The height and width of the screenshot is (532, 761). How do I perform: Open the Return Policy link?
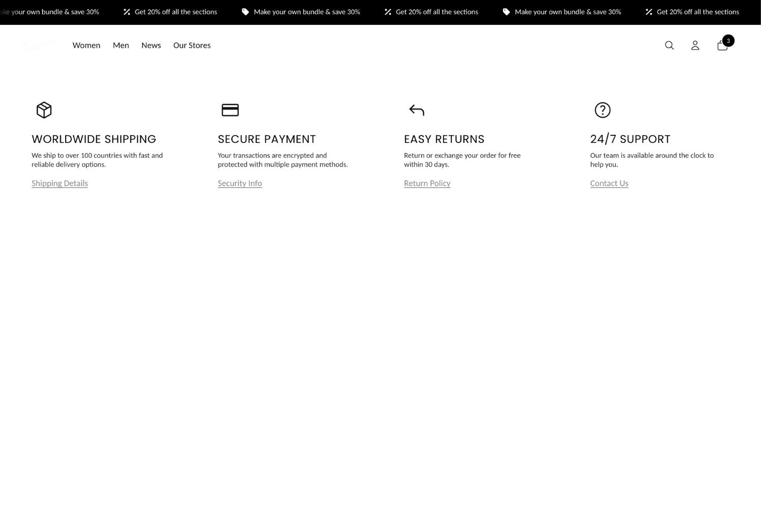(x=427, y=183)
